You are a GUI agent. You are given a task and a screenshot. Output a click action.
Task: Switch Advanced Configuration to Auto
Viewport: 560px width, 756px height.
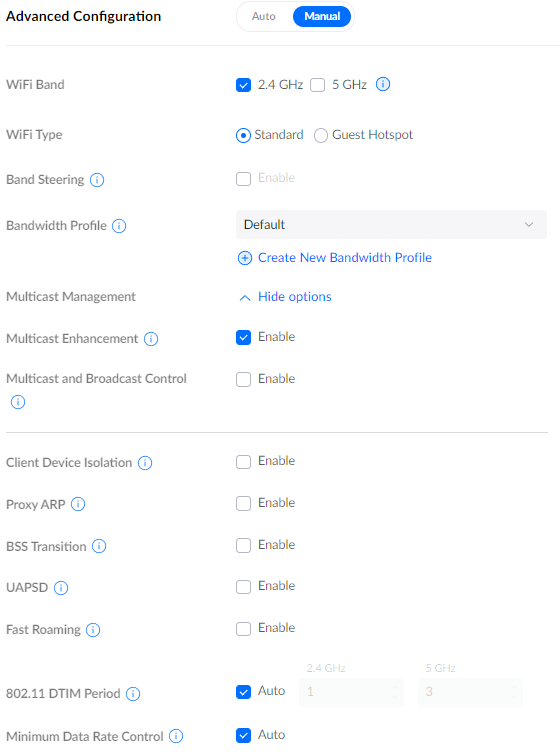point(264,16)
